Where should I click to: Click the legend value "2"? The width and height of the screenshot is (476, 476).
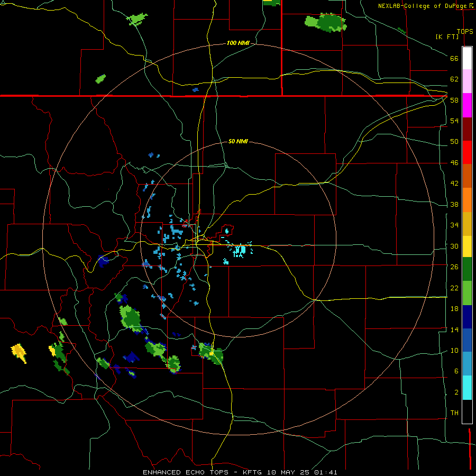456,392
